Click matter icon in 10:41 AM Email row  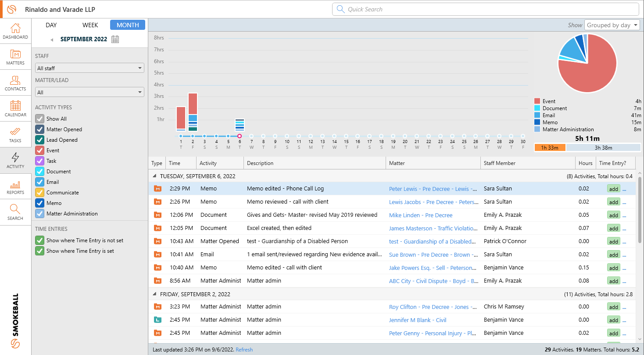point(157,255)
